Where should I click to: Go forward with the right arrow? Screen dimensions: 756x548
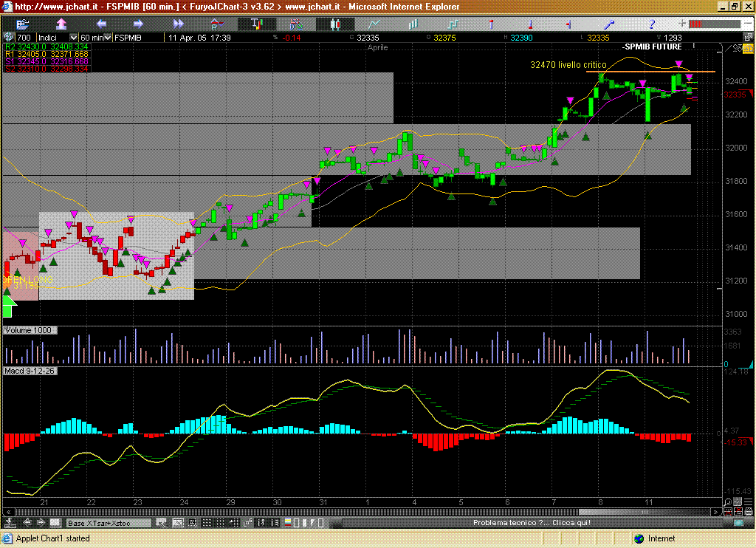138,24
